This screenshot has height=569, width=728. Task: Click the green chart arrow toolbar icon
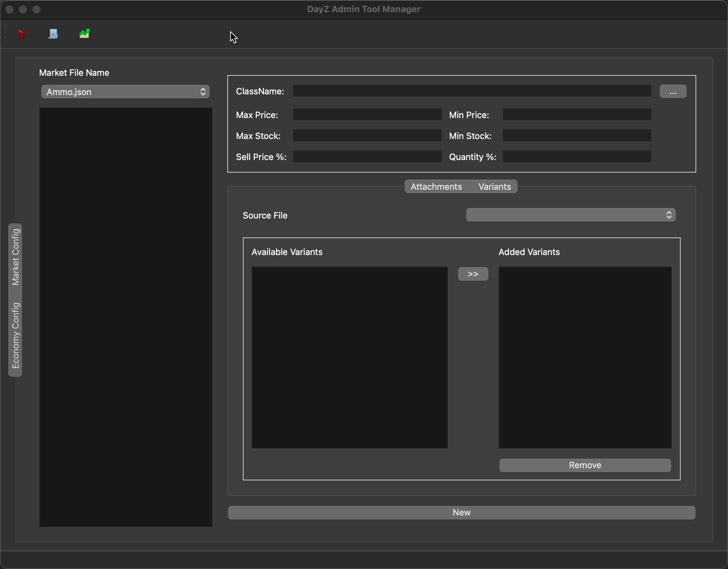click(84, 34)
